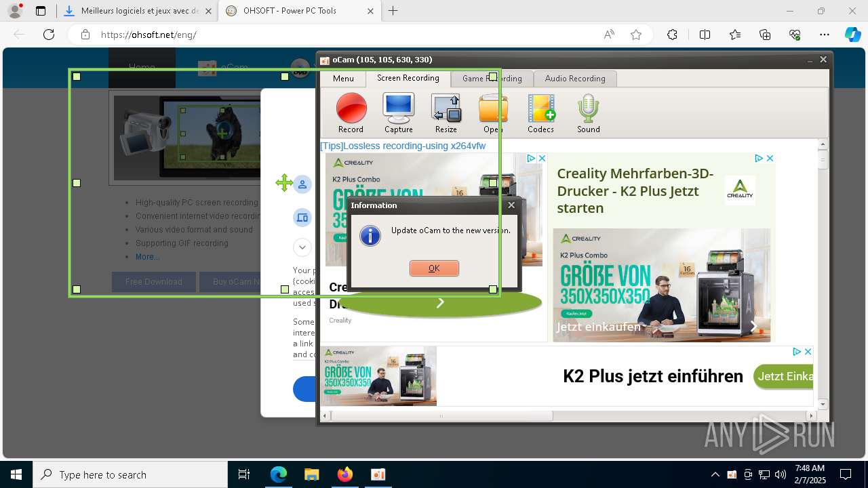Switch to the Game Recording tab
Viewport: 868px width, 488px height.
tap(492, 79)
